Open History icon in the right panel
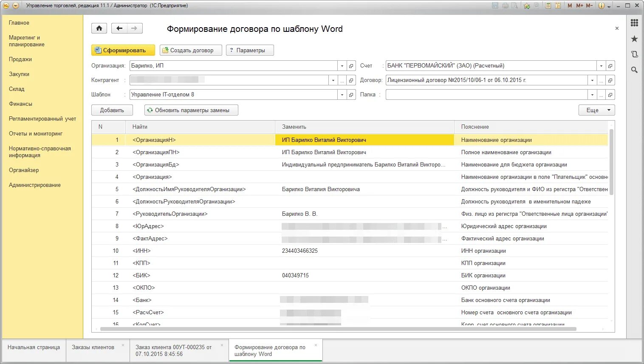Viewport: 644px width, 364px height. click(x=634, y=54)
